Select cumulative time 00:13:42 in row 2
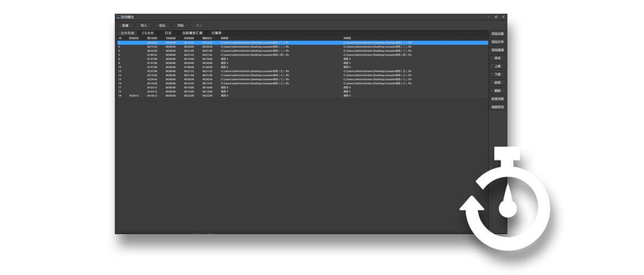 coord(152,46)
